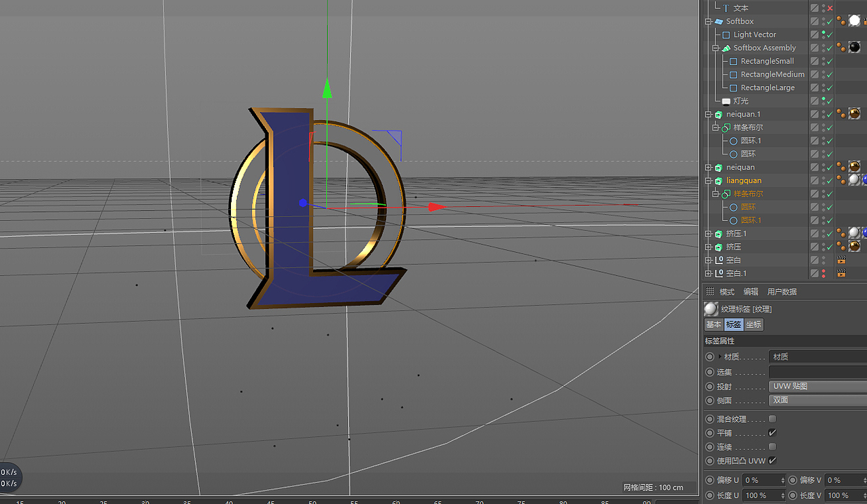Collapse the Softbox Assembly tree node
Viewport: 867px width, 504px height.
[715, 48]
